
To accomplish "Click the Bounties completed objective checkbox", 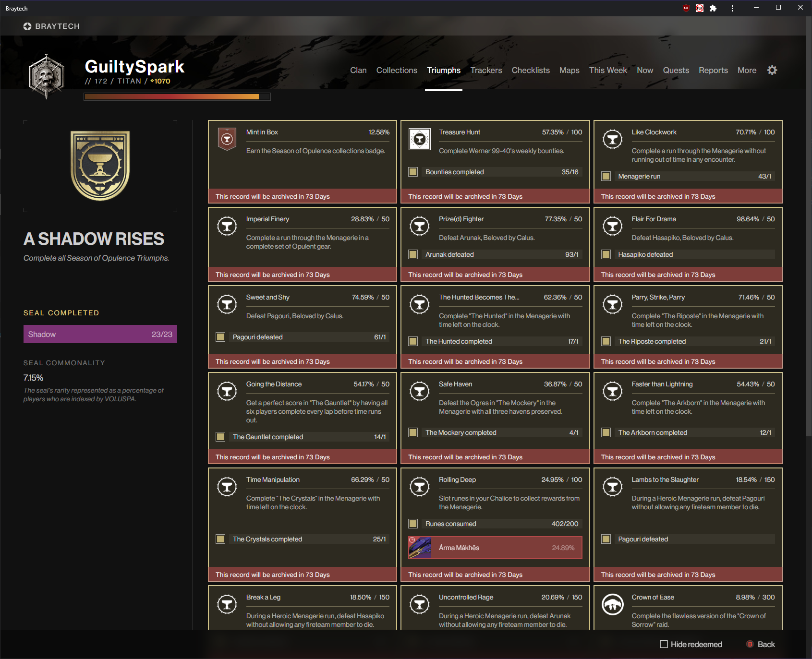I will click(413, 172).
